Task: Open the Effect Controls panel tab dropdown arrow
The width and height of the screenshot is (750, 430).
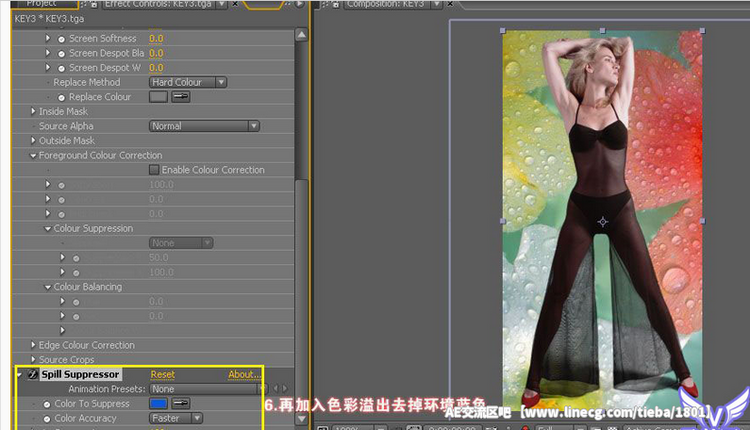Action: (221, 4)
